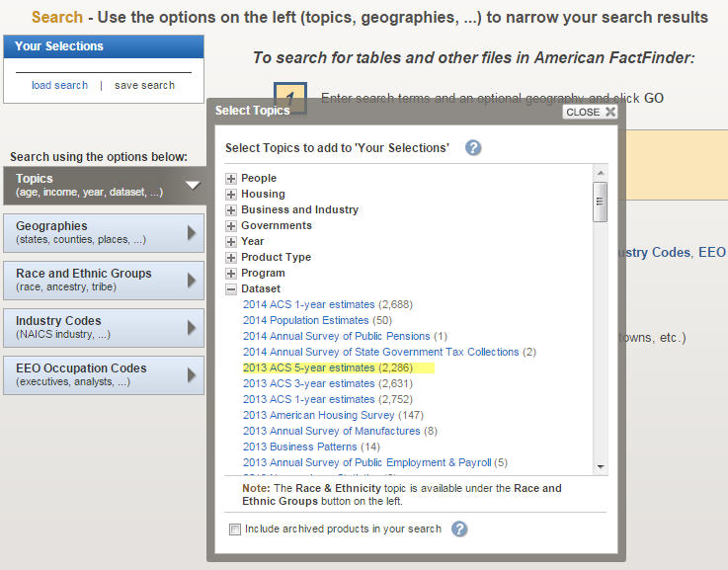The width and height of the screenshot is (728, 570).
Task: Expand the People topic node
Action: click(231, 178)
